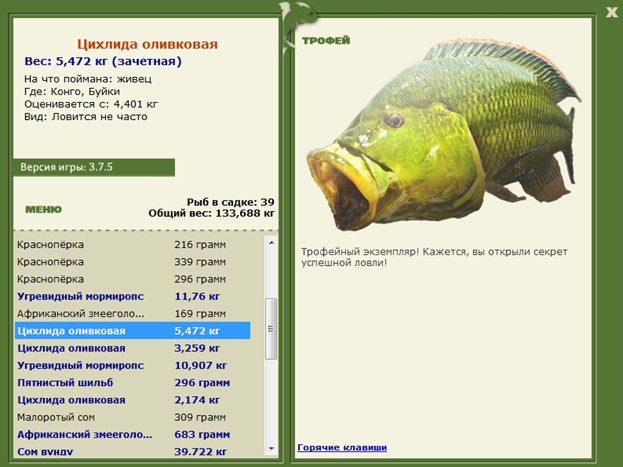Select Африканский змееголо... 169 грамм row
The image size is (623, 467).
133,314
